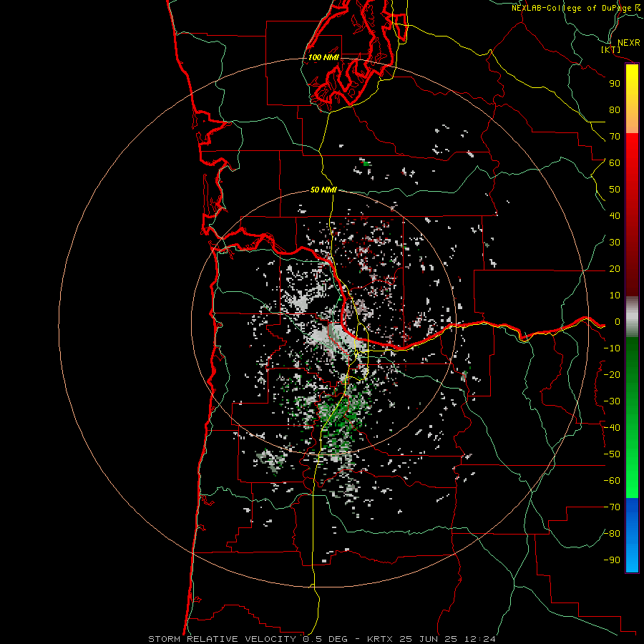Pick the blue segment at the color bar bottom
This screenshot has height=644, width=644.
[x=632, y=535]
